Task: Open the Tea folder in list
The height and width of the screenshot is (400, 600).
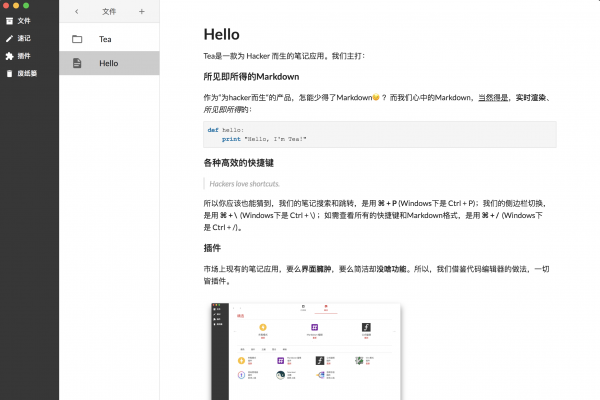Action: [x=105, y=40]
